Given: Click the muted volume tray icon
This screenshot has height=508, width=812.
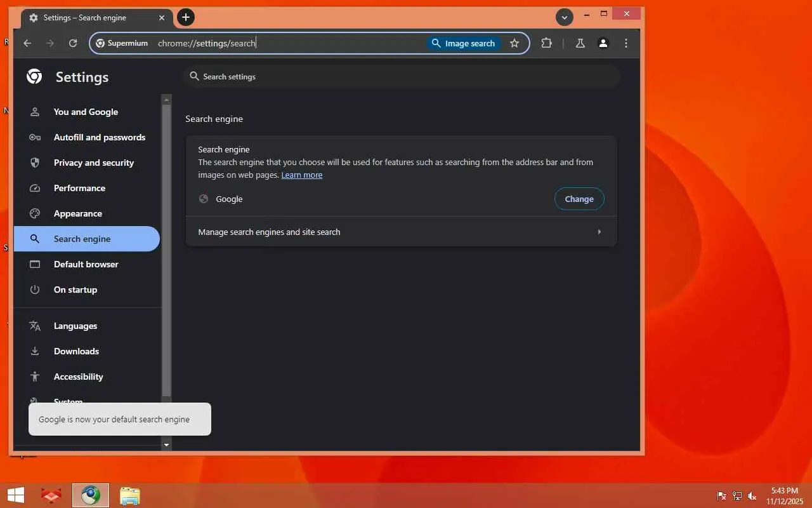Looking at the screenshot, I should 752,496.
